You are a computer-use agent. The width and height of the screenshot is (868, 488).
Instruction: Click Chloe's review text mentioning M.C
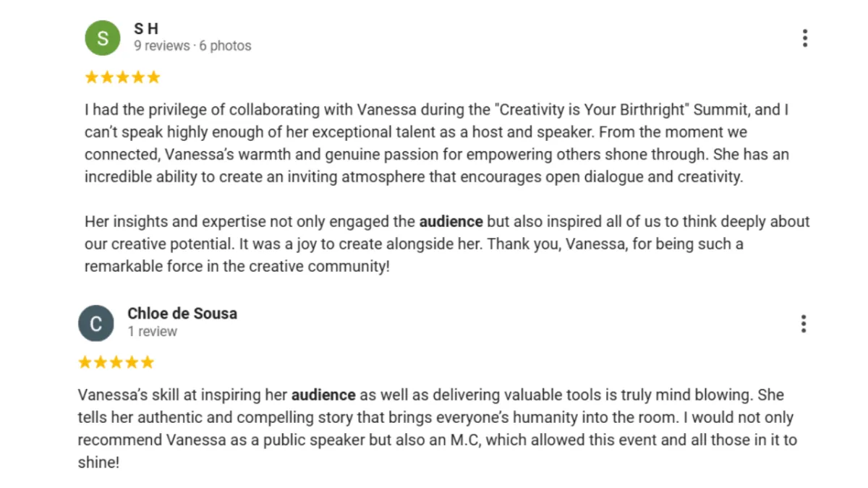click(x=438, y=429)
